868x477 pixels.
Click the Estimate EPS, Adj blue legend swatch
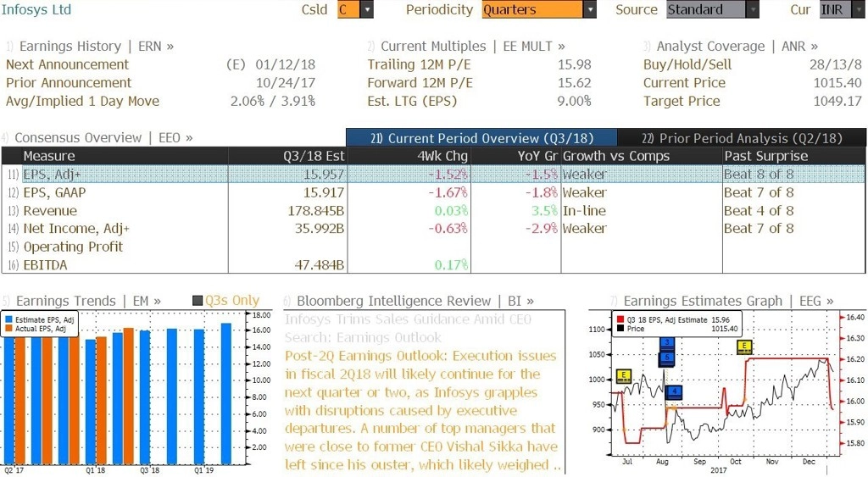click(x=8, y=320)
